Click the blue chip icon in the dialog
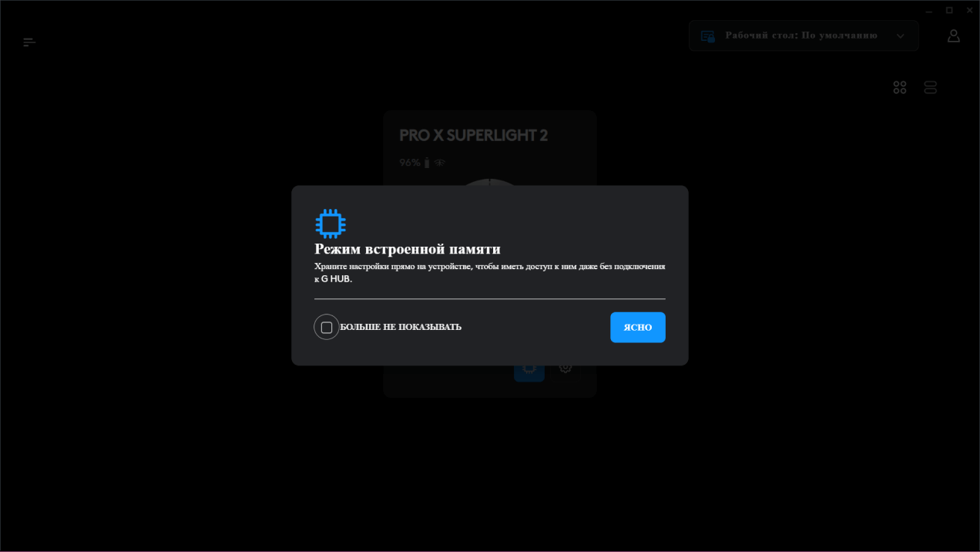 pos(331,224)
